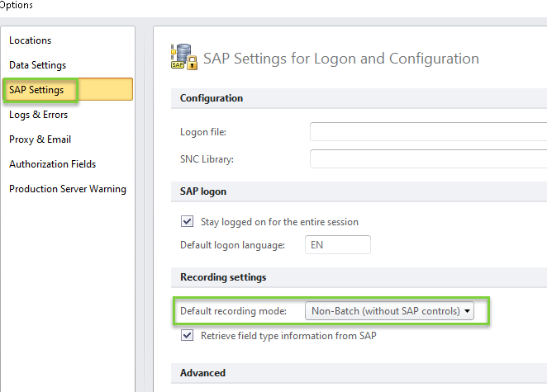The image size is (547, 392).
Task: Click the Default recording mode label
Action: pyautogui.click(x=233, y=311)
